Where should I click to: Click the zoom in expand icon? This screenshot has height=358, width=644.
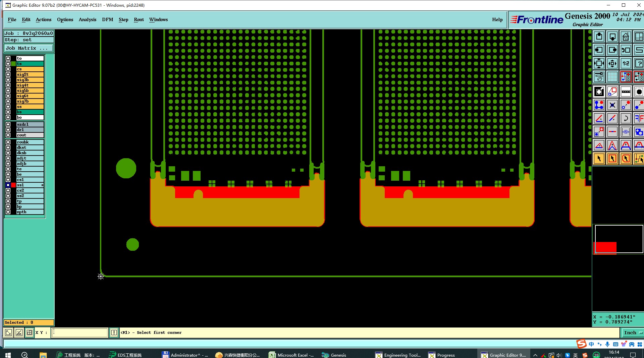599,63
